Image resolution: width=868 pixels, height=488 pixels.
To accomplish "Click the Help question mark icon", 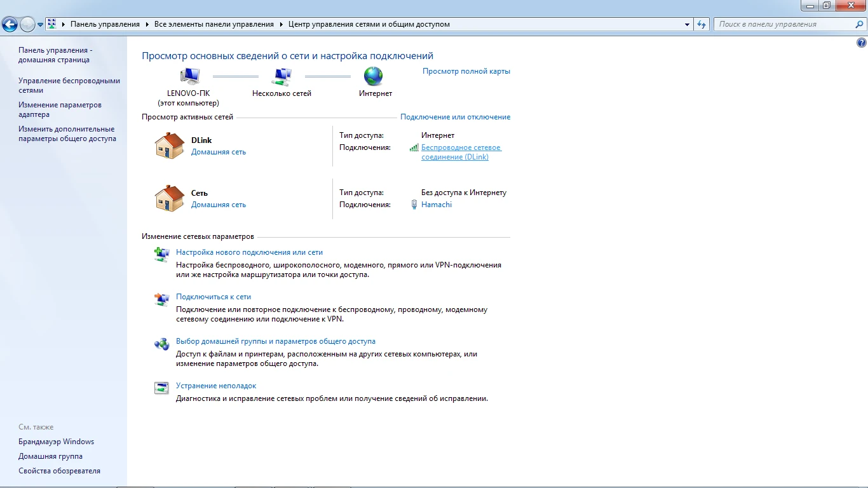I will [862, 42].
